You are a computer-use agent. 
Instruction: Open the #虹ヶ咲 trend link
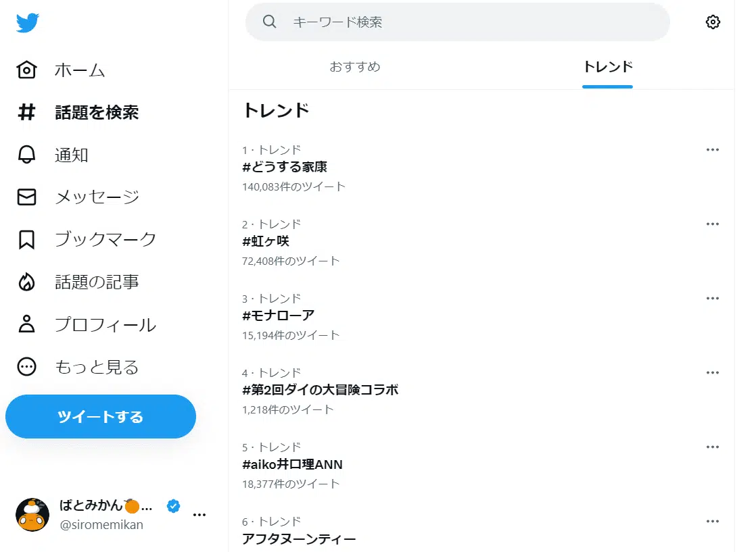266,241
